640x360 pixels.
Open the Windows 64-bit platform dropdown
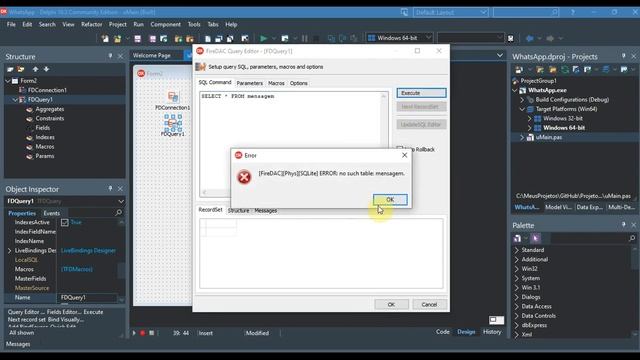tap(399, 38)
